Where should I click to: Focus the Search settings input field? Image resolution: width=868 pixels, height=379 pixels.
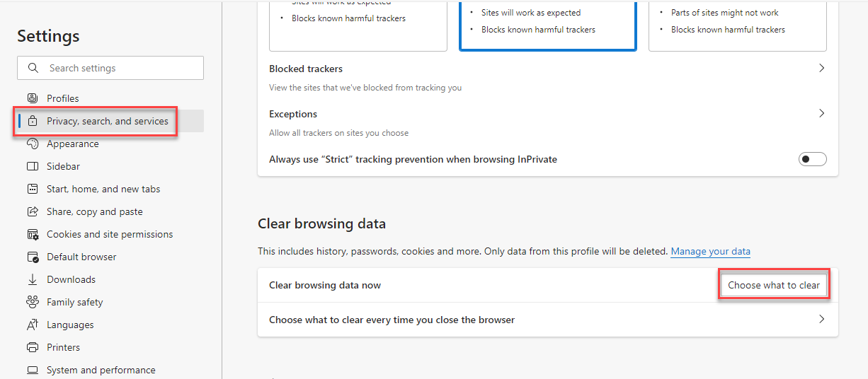pyautogui.click(x=120, y=68)
